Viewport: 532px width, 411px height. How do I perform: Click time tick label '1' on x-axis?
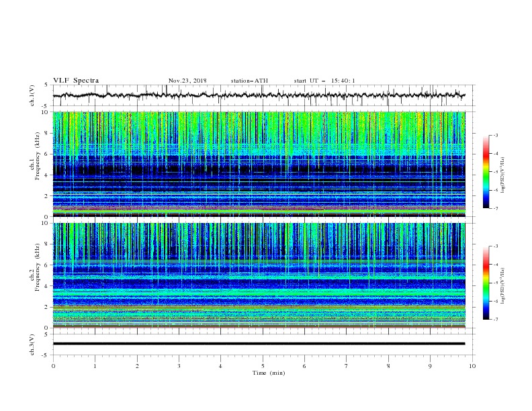pyautogui.click(x=95, y=366)
